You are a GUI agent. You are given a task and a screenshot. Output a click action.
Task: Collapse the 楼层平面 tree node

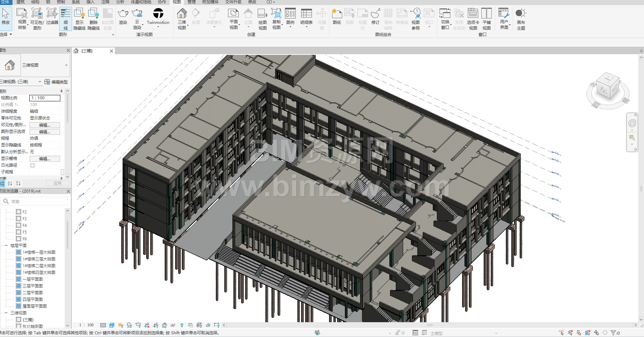tap(6, 246)
